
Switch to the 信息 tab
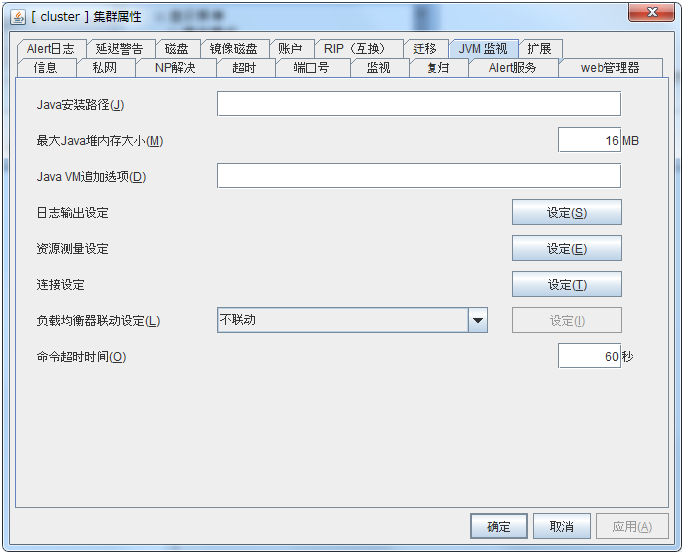(x=46, y=68)
